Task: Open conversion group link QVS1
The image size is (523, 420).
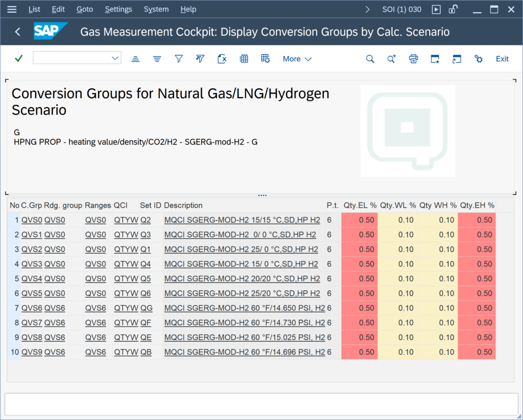Action: 32,235
